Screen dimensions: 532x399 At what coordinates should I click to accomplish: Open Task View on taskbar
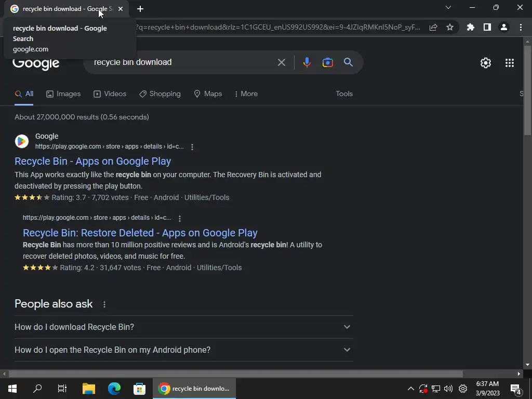62,389
